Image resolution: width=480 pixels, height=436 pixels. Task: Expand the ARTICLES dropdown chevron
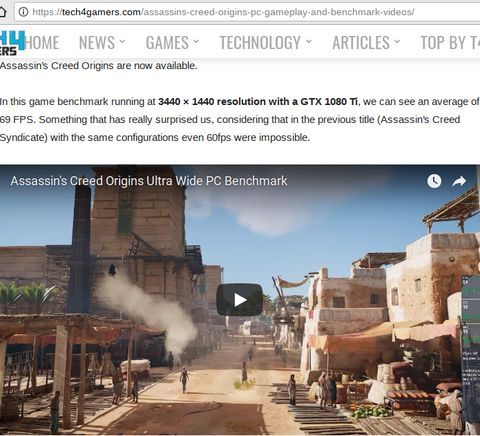tap(397, 42)
